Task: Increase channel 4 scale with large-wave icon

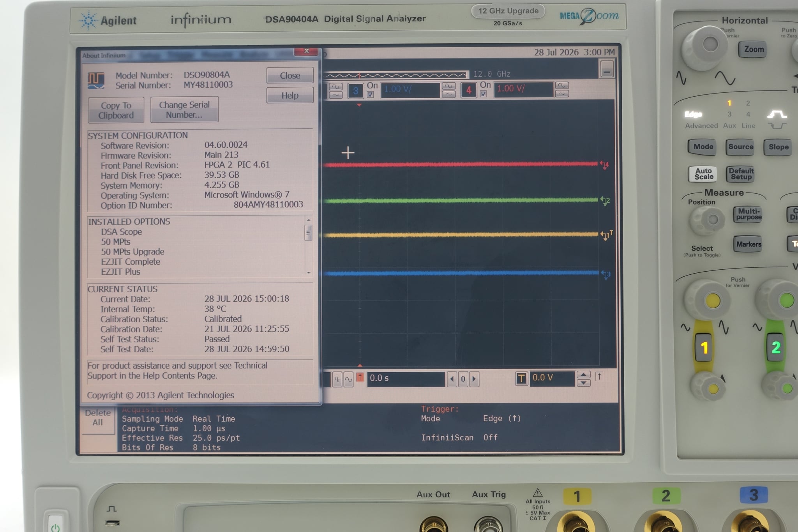Action: coord(562,86)
